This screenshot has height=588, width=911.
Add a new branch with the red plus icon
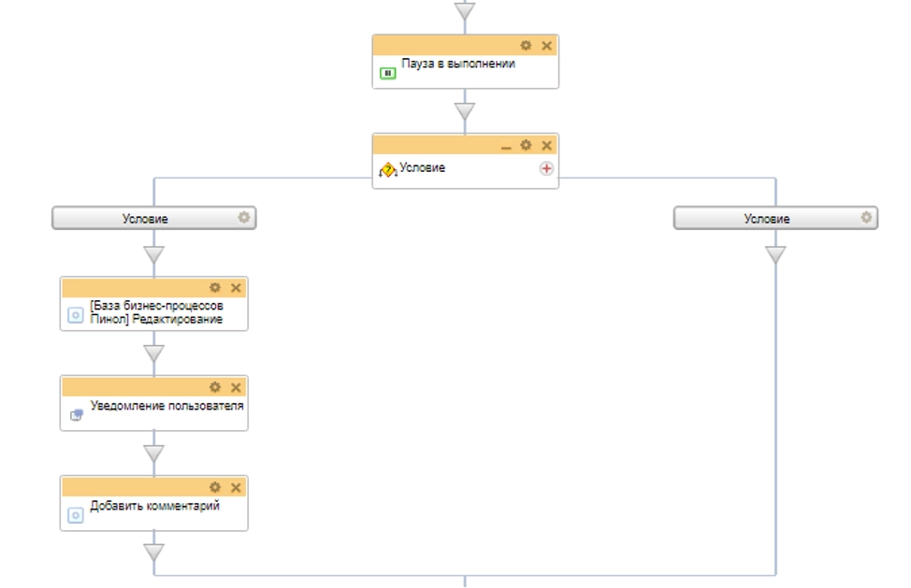pyautogui.click(x=546, y=168)
